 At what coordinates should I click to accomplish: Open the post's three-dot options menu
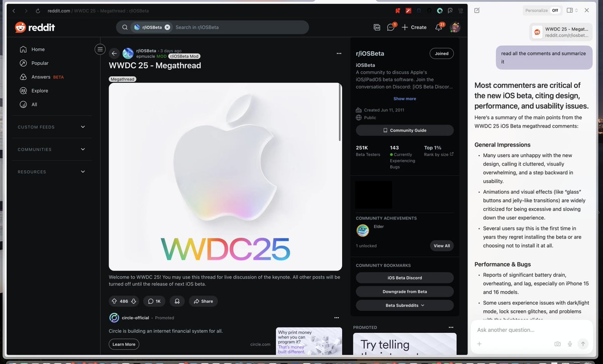pyautogui.click(x=339, y=53)
